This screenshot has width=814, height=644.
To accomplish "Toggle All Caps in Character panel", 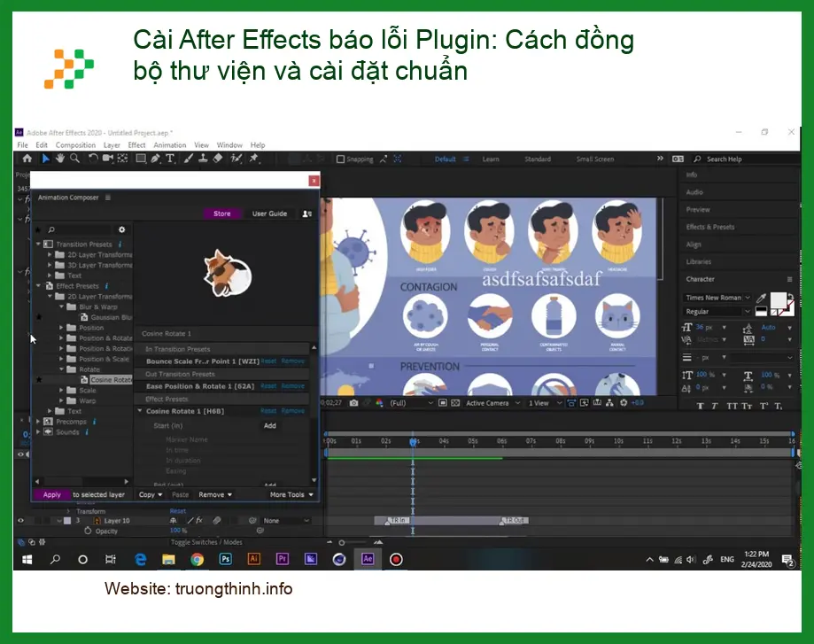I will coord(732,406).
